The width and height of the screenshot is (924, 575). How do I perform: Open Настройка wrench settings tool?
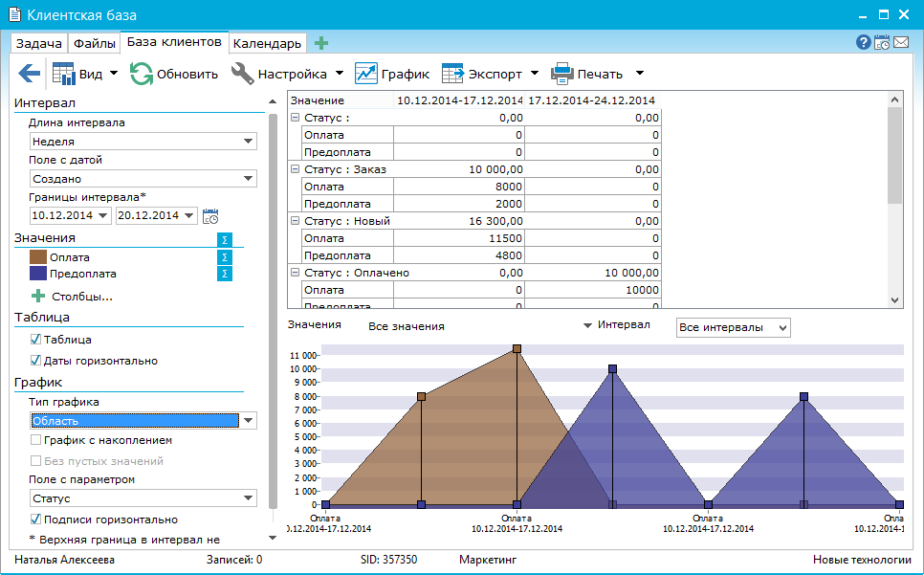[243, 74]
